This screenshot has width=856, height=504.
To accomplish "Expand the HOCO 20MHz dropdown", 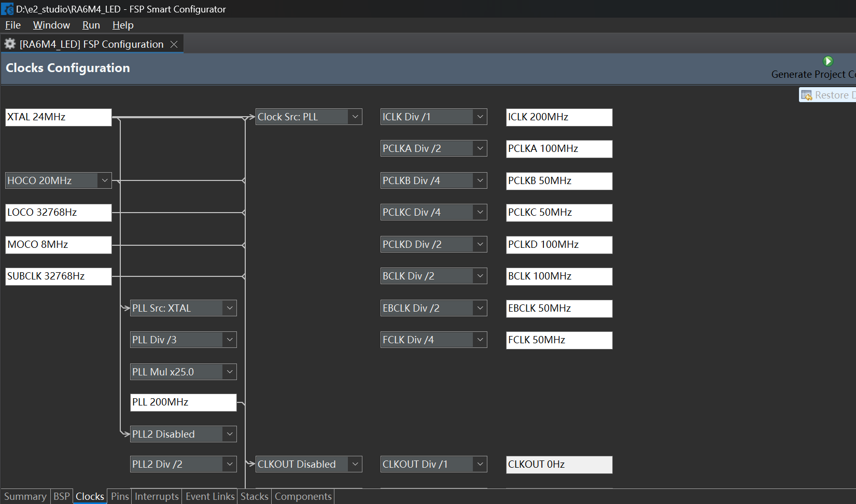I will point(105,180).
